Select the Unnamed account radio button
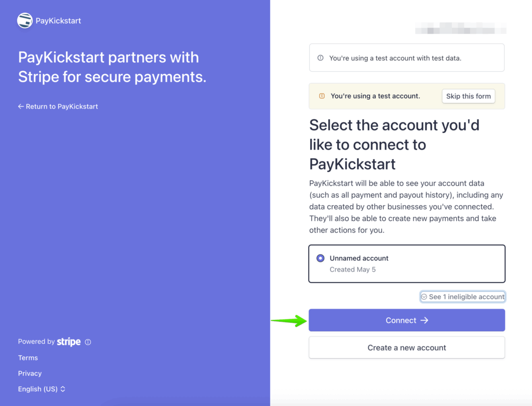This screenshot has height=406, width=532. (320, 258)
